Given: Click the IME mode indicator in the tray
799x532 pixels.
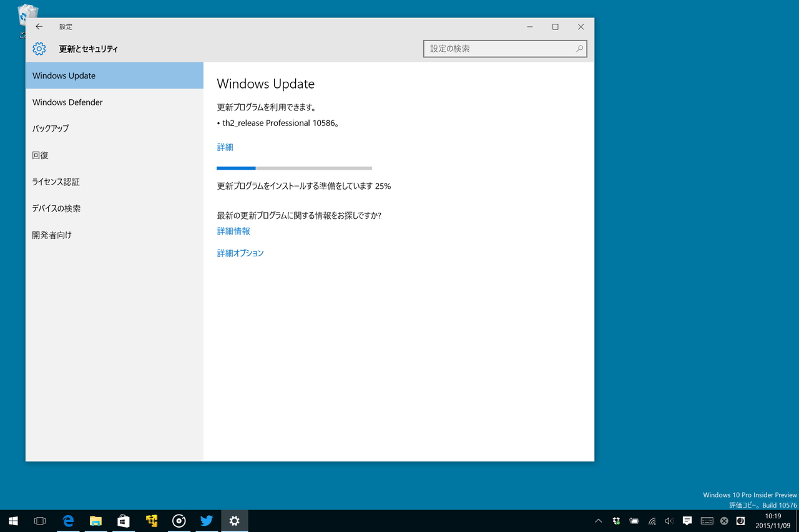Looking at the screenshot, I should coord(741,521).
